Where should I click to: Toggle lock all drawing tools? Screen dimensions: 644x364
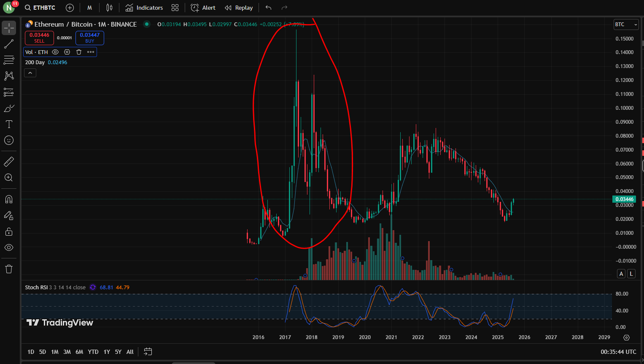point(9,231)
